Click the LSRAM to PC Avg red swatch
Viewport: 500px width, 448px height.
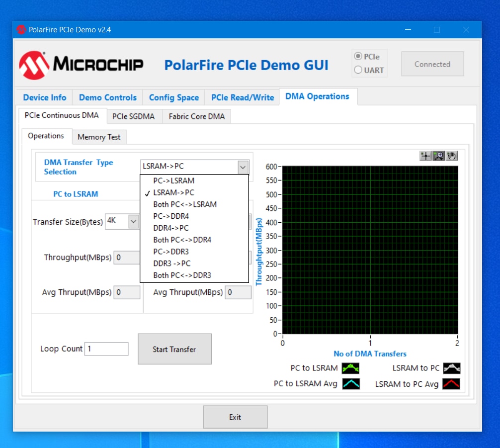(x=451, y=384)
